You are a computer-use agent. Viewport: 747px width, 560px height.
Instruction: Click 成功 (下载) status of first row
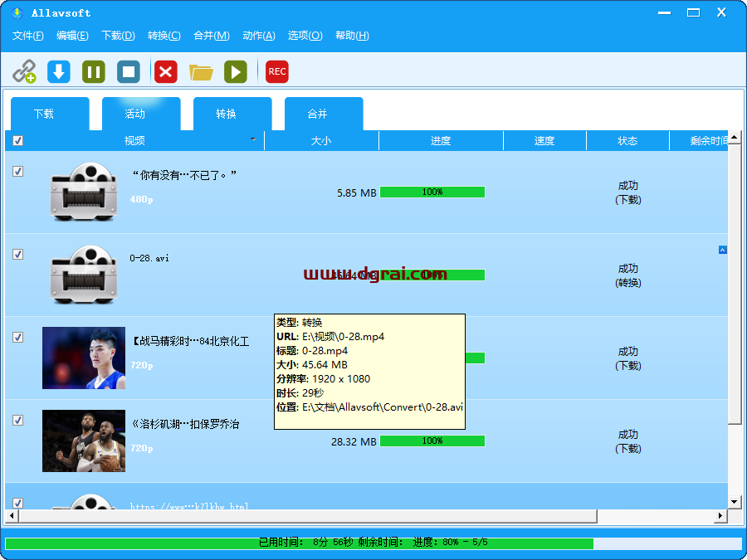pyautogui.click(x=628, y=192)
